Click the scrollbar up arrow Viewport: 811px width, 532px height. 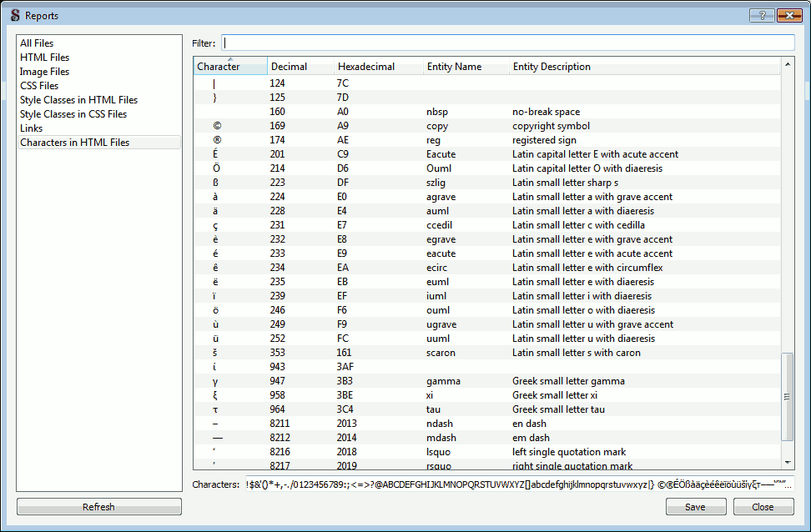[787, 64]
